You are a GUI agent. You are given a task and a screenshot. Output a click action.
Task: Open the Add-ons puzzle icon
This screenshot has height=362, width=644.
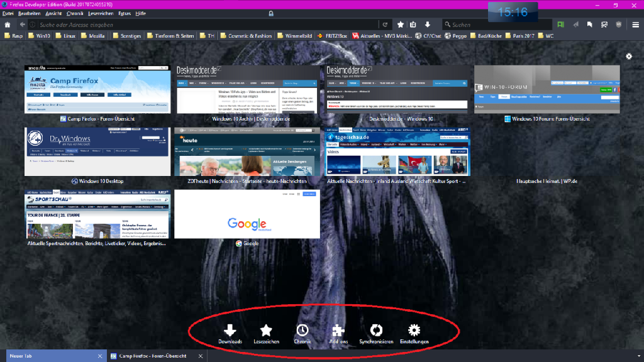pos(339,331)
